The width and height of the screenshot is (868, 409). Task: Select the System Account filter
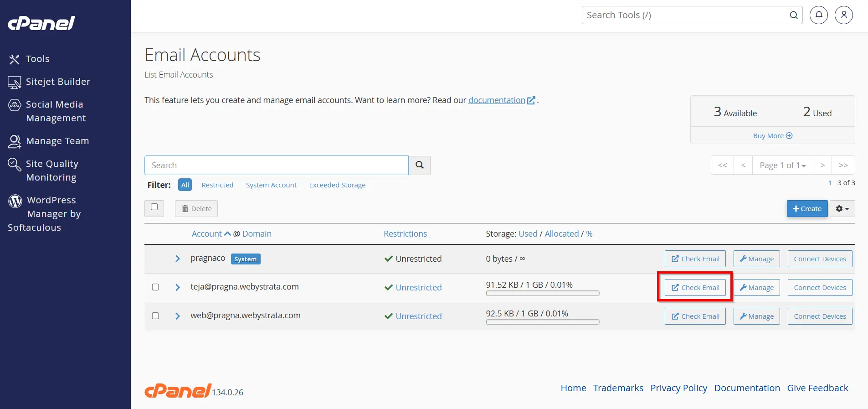(271, 185)
